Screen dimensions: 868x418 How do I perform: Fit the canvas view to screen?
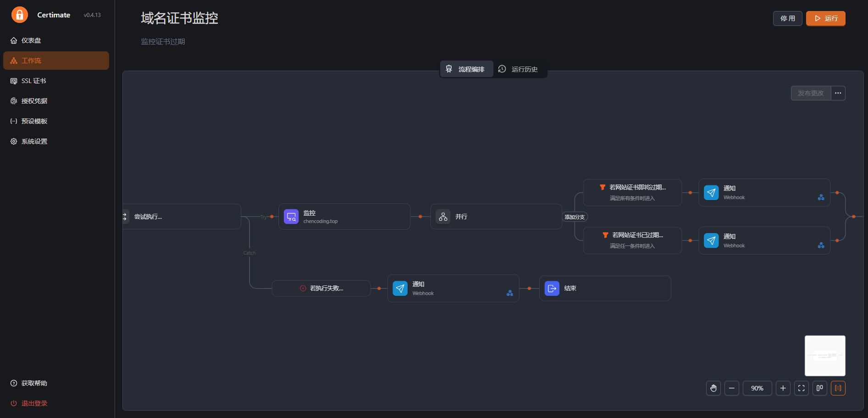(x=801, y=388)
